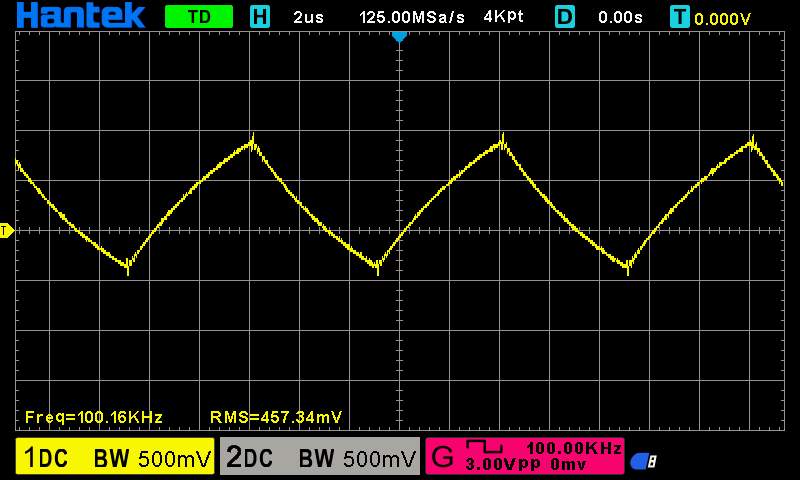This screenshot has height=480, width=800.
Task: Click the Hantek logo
Action: click(x=81, y=15)
